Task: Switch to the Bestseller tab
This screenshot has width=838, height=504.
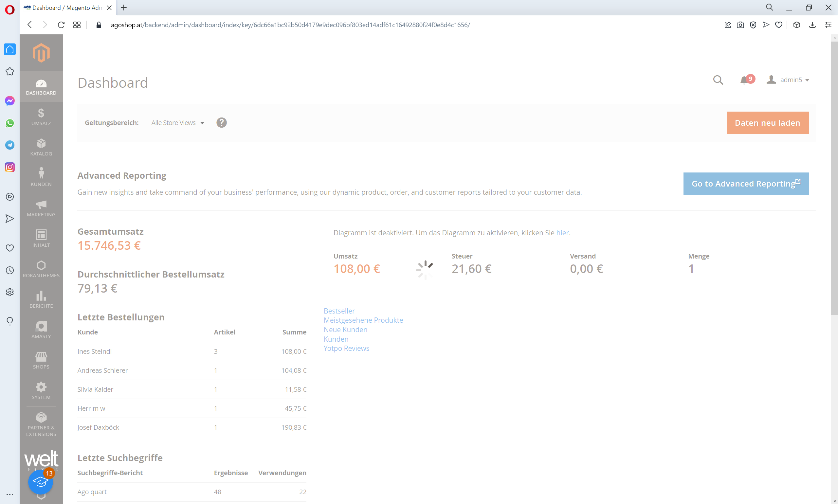Action: (x=339, y=311)
